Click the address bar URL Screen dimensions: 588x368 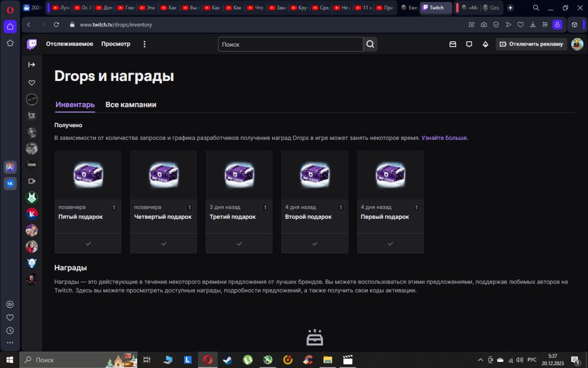point(116,25)
